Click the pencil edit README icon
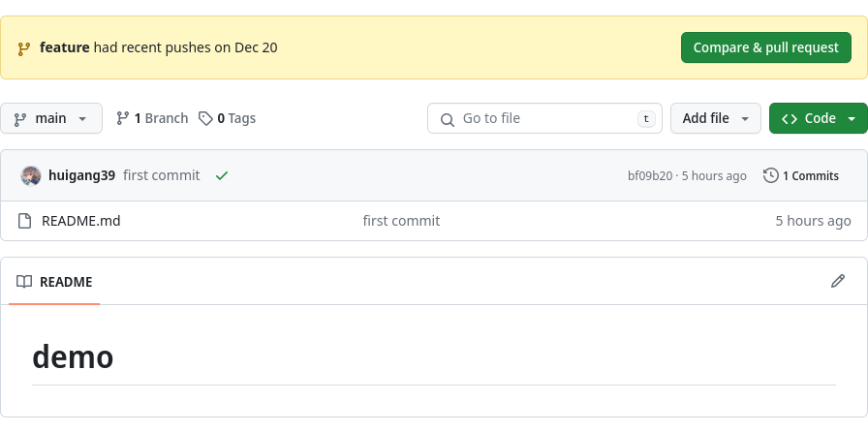 click(838, 281)
